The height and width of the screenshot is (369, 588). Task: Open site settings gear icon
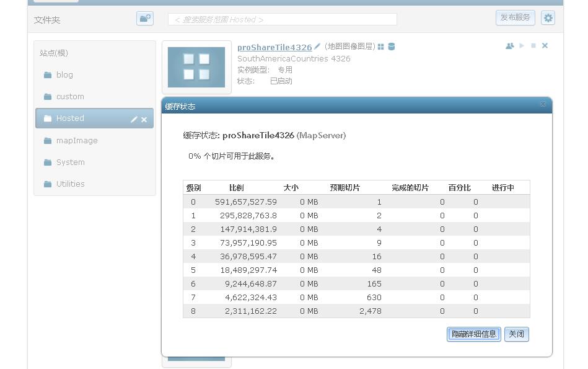[x=548, y=18]
